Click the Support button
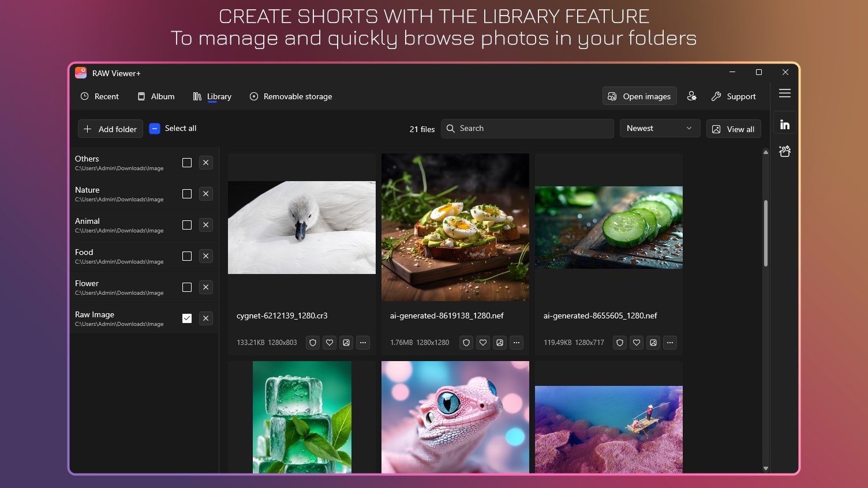The height and width of the screenshot is (488, 868). 733,96
